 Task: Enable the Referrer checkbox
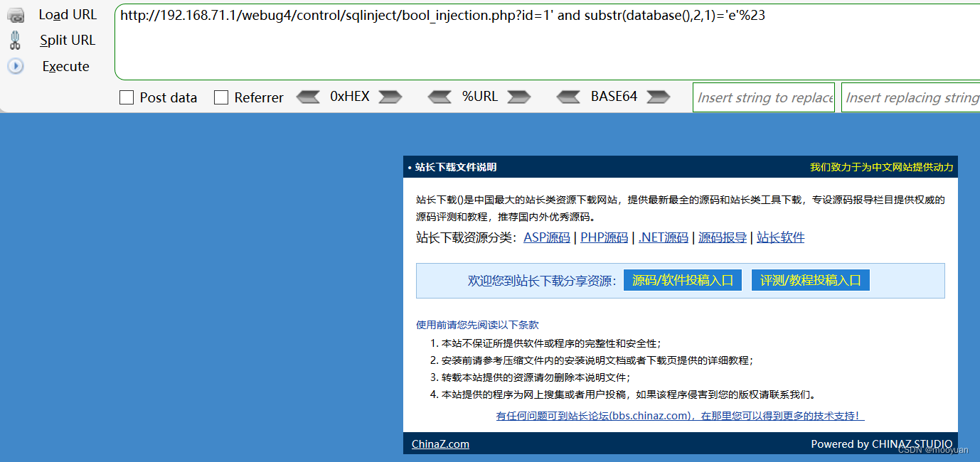(221, 97)
